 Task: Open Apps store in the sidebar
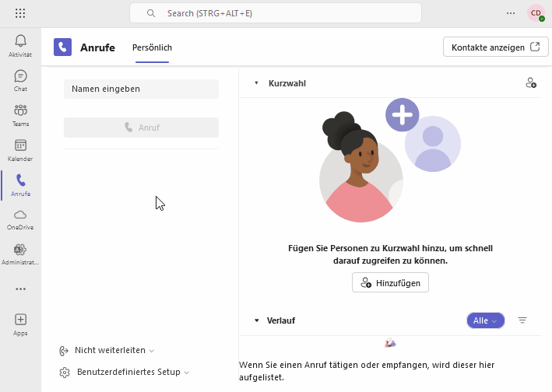tap(20, 325)
